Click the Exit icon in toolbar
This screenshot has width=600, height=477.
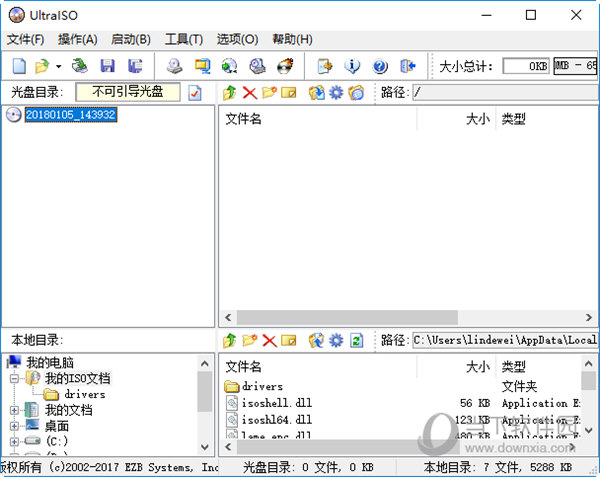[x=408, y=66]
